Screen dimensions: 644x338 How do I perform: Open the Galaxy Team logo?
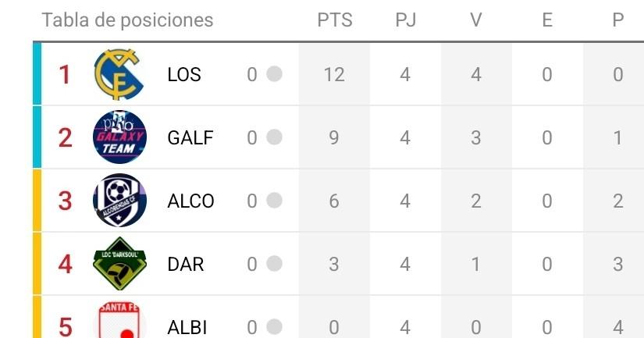pos(119,137)
